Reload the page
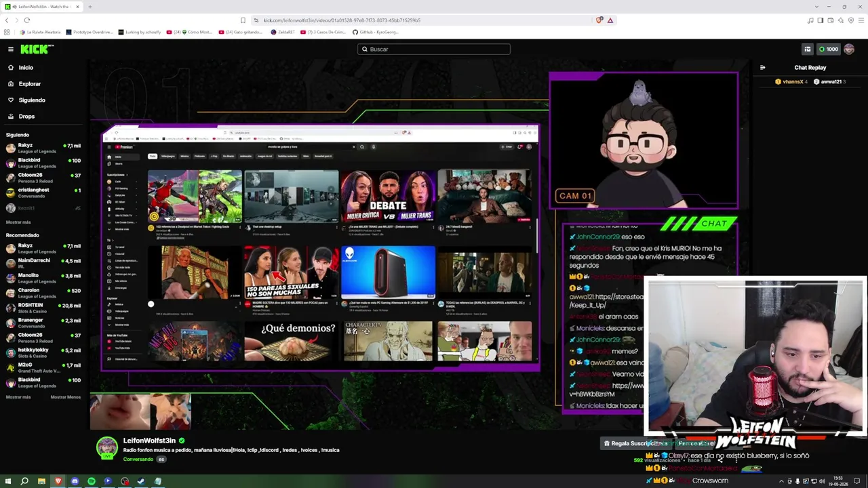Viewport: 868px width, 488px height. pyautogui.click(x=26, y=20)
